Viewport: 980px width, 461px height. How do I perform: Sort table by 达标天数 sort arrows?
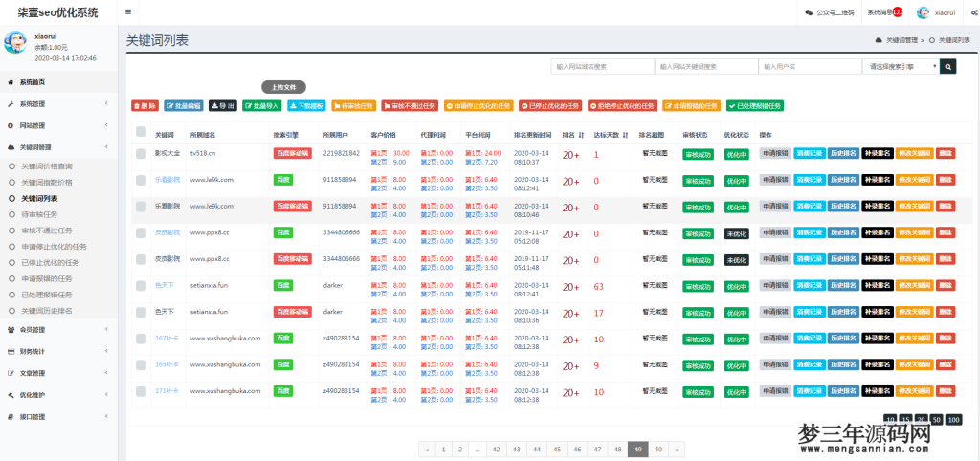tap(625, 135)
